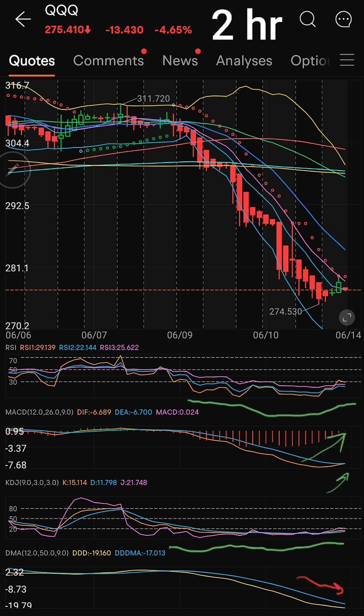The width and height of the screenshot is (364, 616).
Task: Tap the MACD:0.024 value
Action: tap(177, 412)
